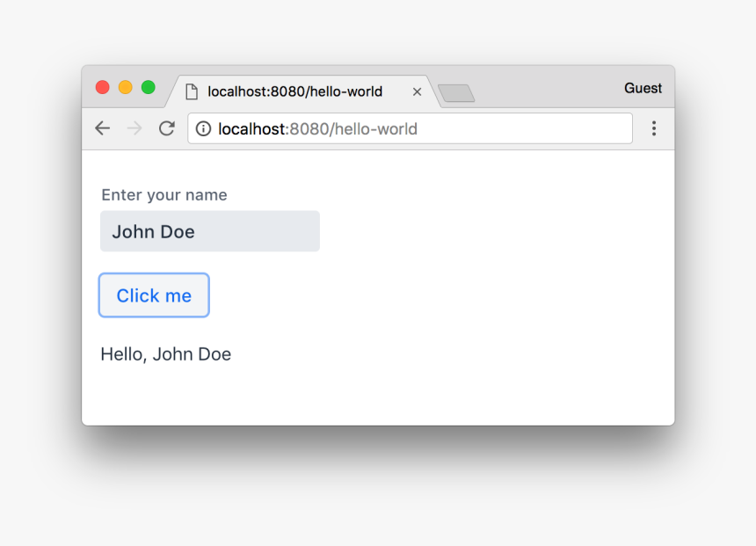The image size is (756, 546).
Task: Click the Enter your name label
Action: pos(164,195)
